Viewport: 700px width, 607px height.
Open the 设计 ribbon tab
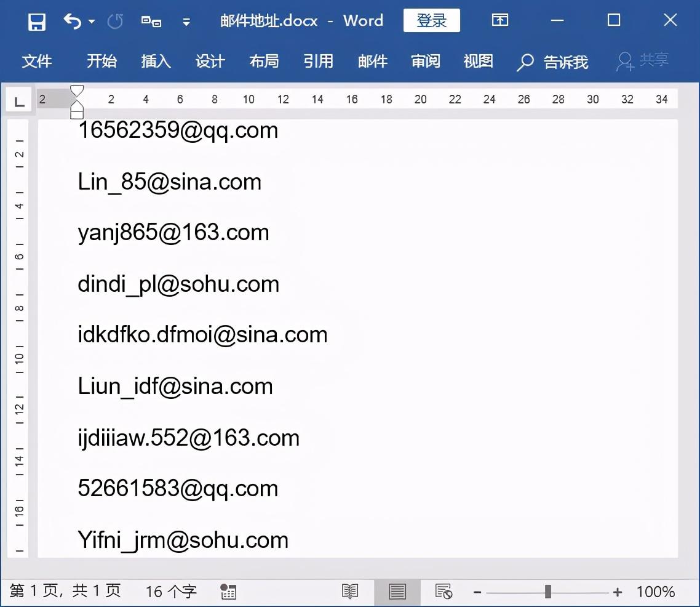point(210,62)
